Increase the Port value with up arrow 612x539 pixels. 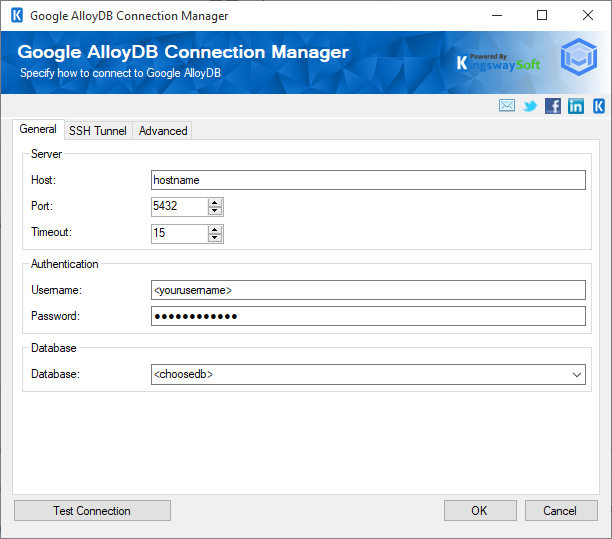(x=215, y=202)
